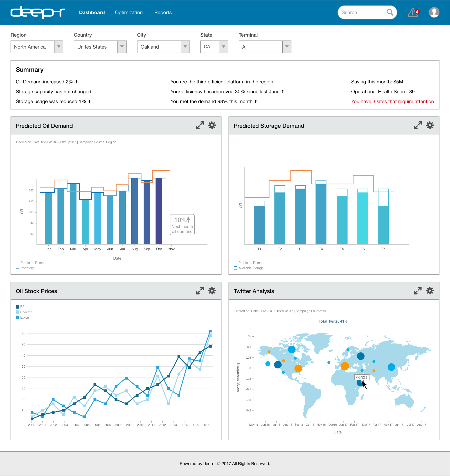The image size is (450, 476).
Task: Click Inventory legend in oil demand chart
Action: point(25,268)
